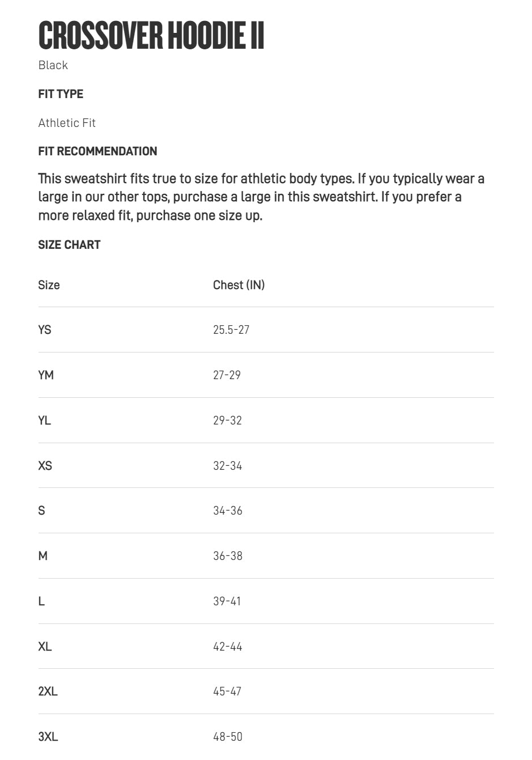Click the 32-34 chest measurement
Viewport: 532px width, 760px height.
point(227,466)
